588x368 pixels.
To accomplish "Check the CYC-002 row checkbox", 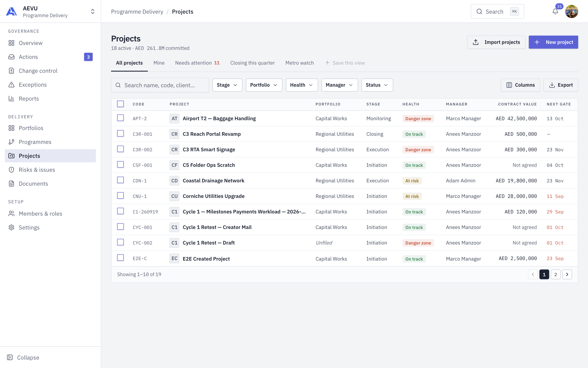I will click(120, 242).
